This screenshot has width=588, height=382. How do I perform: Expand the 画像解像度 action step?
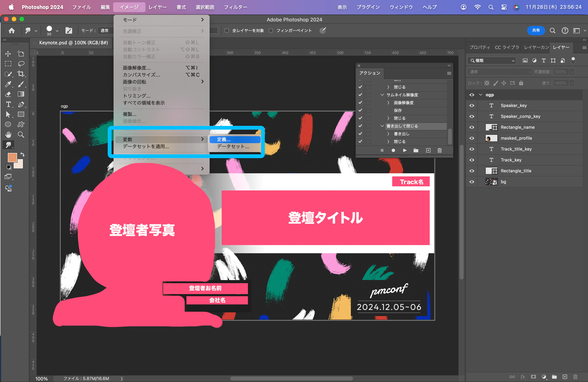(388, 103)
